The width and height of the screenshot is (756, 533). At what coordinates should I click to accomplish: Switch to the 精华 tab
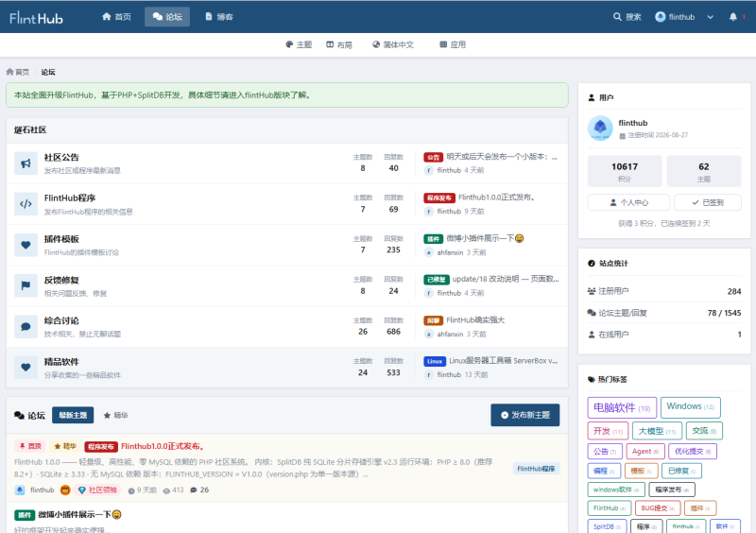pyautogui.click(x=115, y=415)
